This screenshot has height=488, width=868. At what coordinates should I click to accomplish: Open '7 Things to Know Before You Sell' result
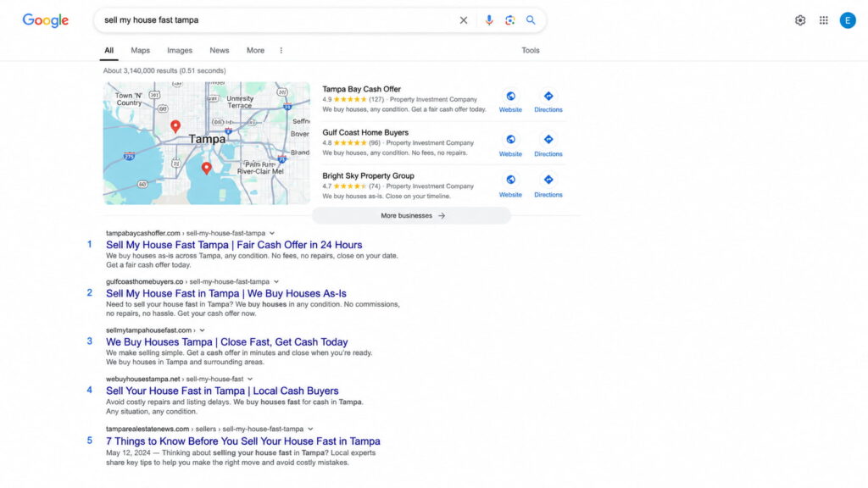click(x=243, y=441)
